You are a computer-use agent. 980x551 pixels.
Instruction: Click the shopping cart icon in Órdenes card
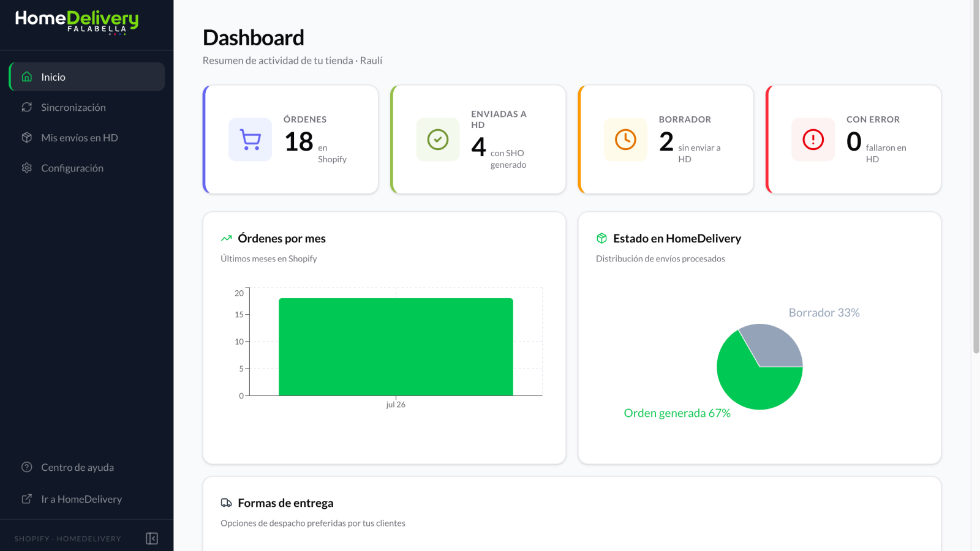click(250, 140)
